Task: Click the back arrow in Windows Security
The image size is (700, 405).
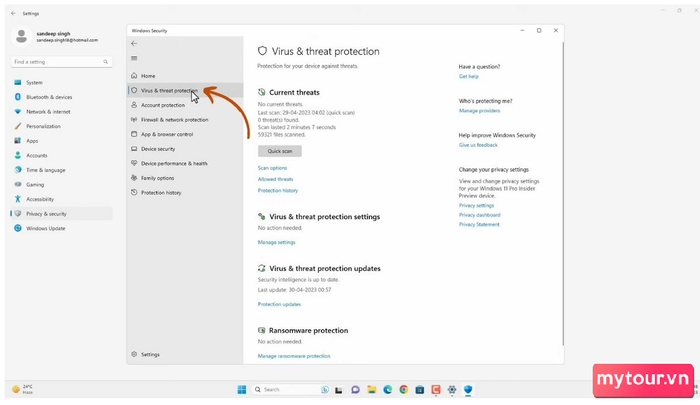Action: pyautogui.click(x=134, y=43)
